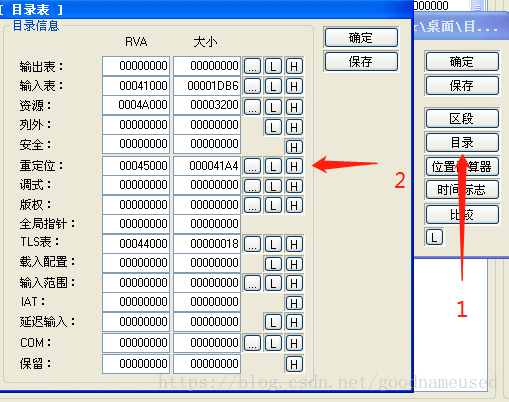Click the H button in 版权 row
509x402 pixels.
tap(294, 205)
